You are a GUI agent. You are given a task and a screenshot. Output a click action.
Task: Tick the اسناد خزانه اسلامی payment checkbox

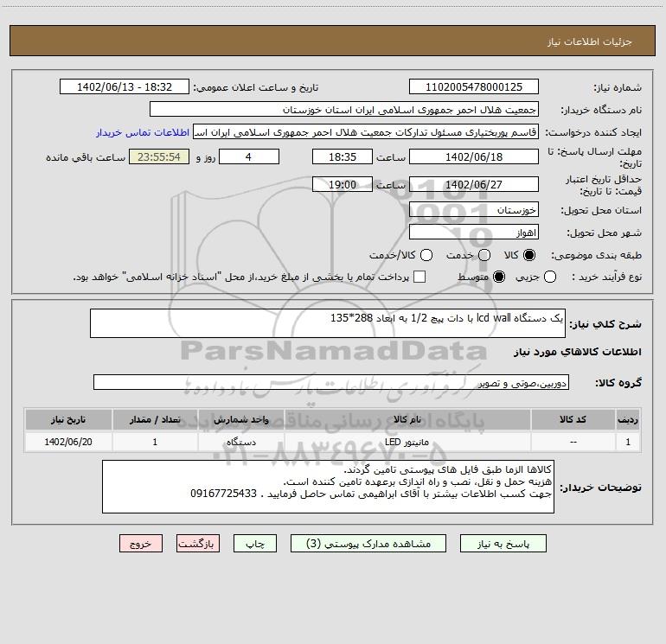[x=419, y=277]
